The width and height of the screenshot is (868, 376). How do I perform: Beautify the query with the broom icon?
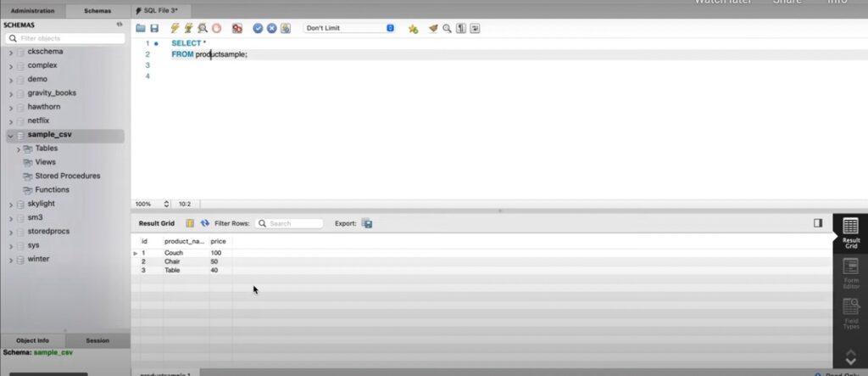pos(433,28)
